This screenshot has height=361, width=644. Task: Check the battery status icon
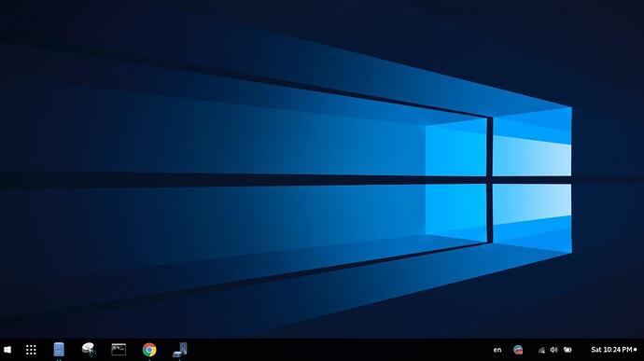click(567, 350)
